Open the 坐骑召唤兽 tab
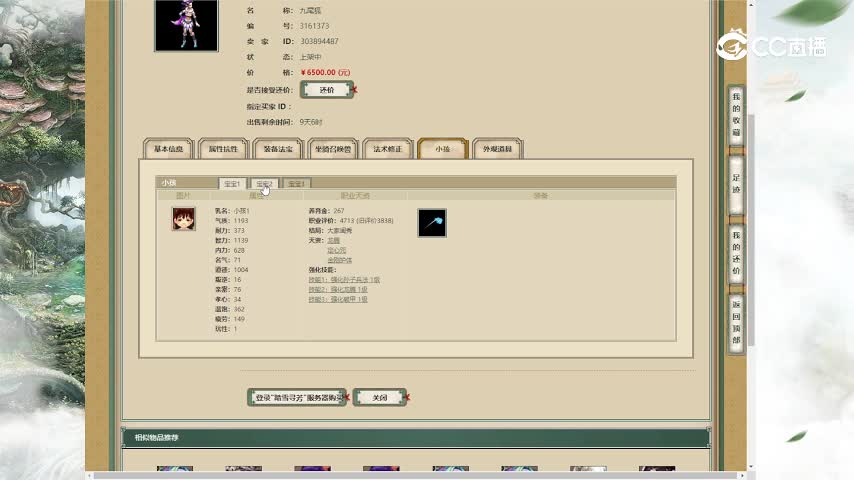The height and width of the screenshot is (480, 854). 332,149
